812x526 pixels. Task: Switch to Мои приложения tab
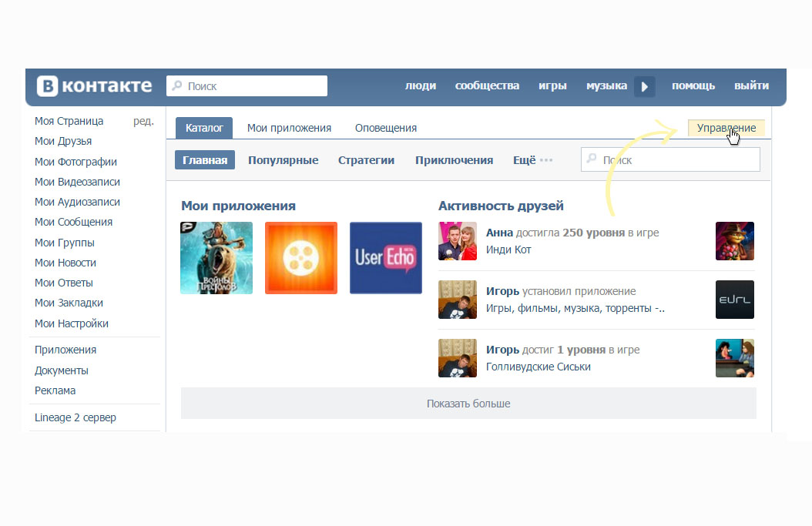point(289,128)
